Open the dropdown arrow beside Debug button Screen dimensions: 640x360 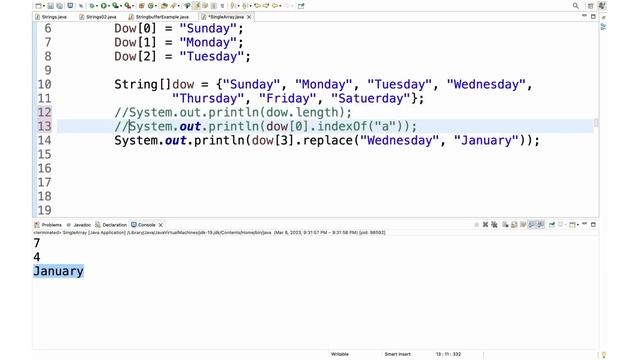click(x=97, y=6)
